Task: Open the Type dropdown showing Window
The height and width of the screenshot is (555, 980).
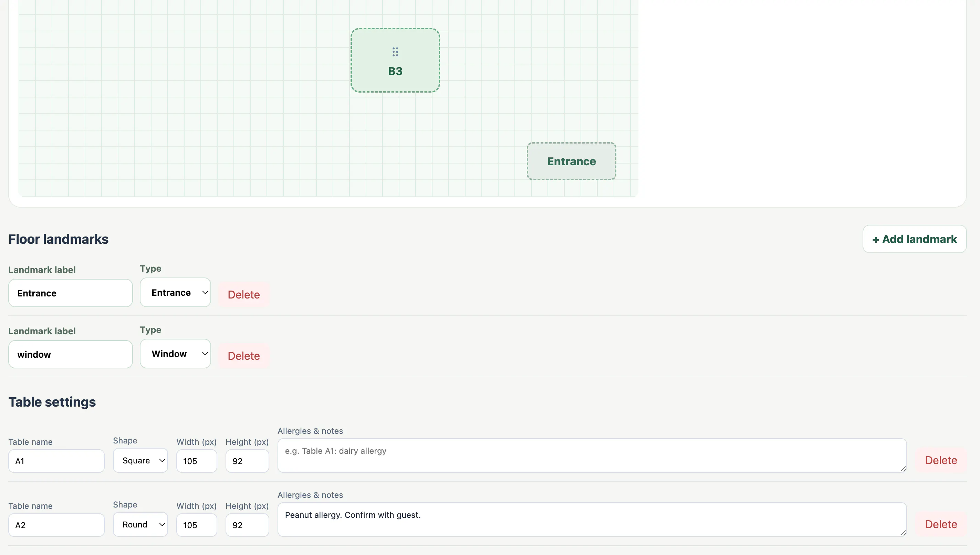Action: (175, 354)
